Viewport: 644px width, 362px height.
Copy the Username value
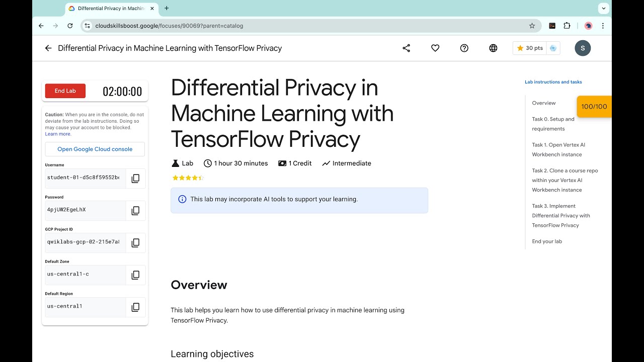pos(135,178)
